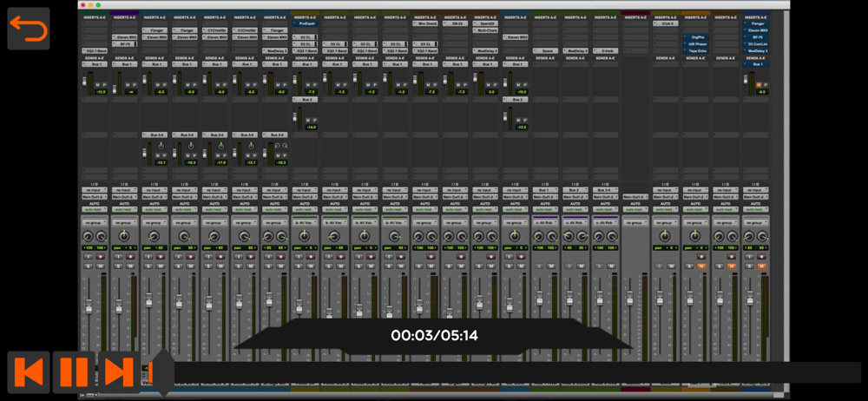
Task: Toggle the orange send mute on last channel
Action: pos(758,85)
